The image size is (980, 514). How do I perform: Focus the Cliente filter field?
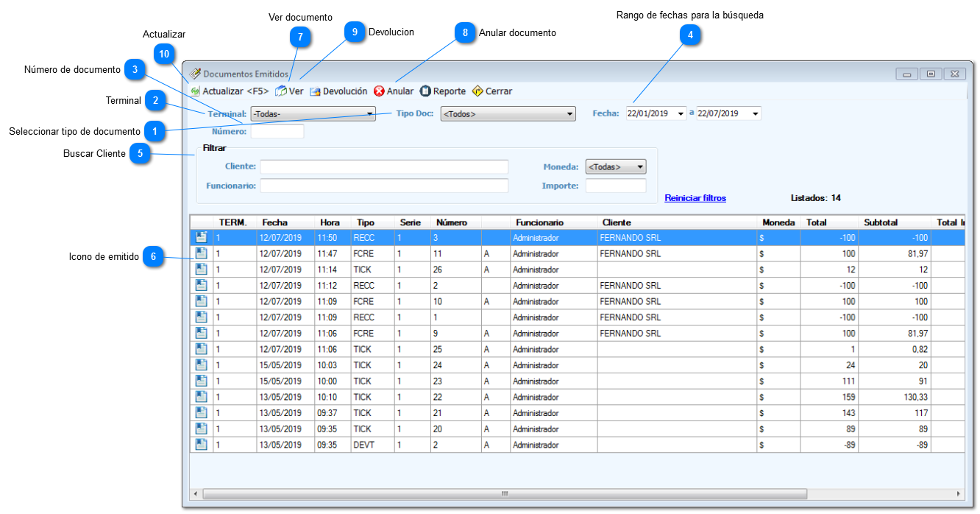384,167
